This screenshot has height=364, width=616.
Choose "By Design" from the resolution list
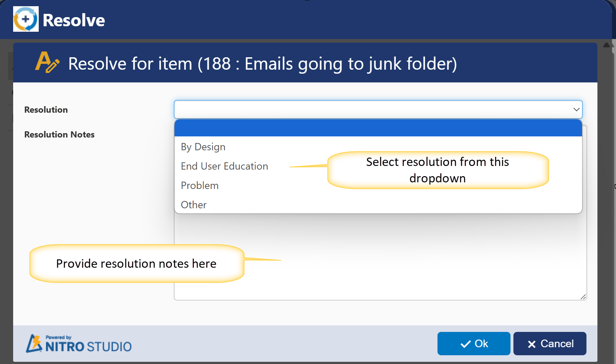(203, 147)
